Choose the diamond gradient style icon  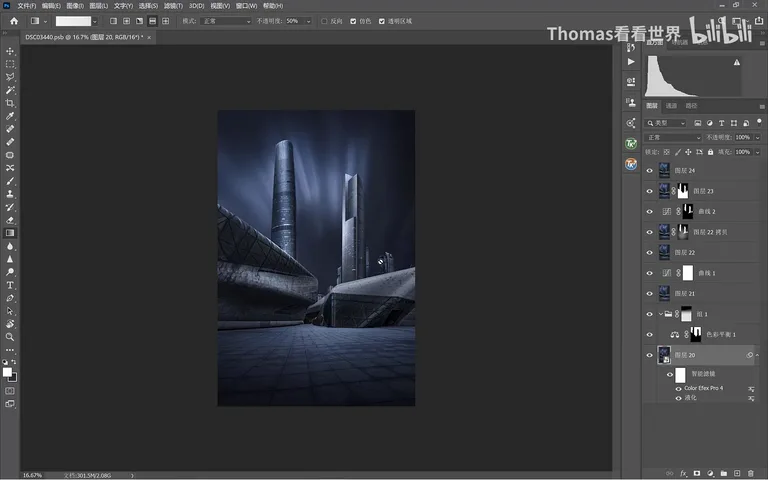pos(166,21)
